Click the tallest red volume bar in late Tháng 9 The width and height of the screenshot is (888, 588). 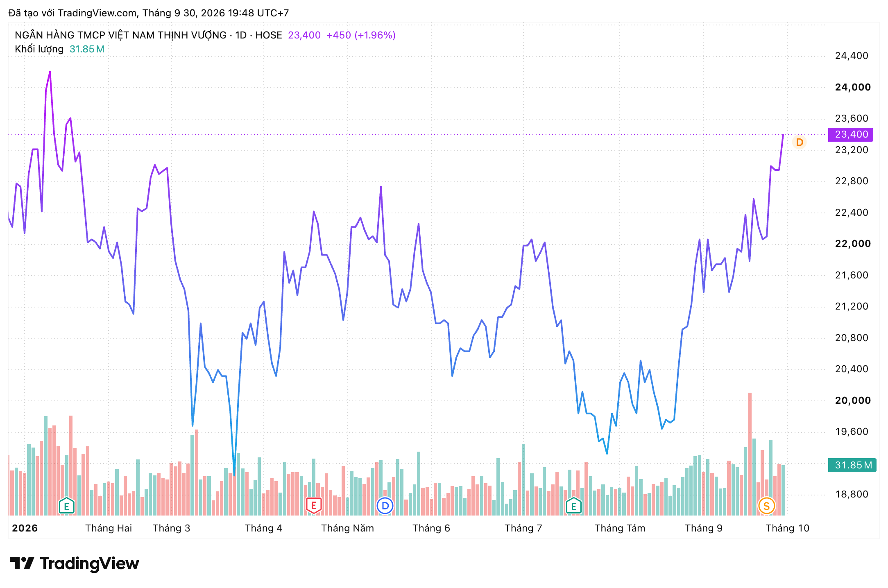click(750, 454)
